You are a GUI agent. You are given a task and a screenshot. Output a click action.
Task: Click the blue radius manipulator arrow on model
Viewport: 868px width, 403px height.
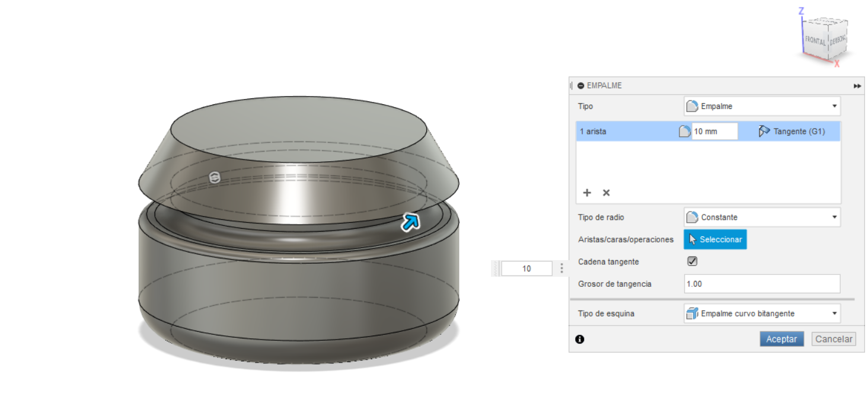(410, 222)
